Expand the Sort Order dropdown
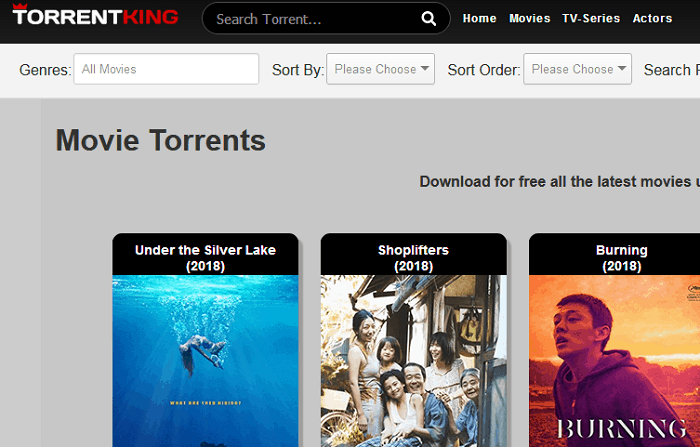This screenshot has height=447, width=700. pyautogui.click(x=577, y=69)
